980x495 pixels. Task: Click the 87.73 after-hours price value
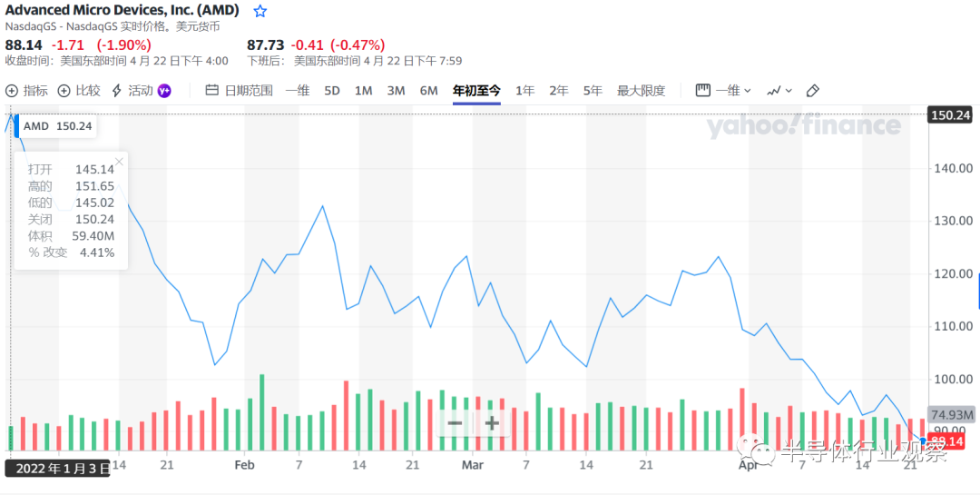[266, 45]
